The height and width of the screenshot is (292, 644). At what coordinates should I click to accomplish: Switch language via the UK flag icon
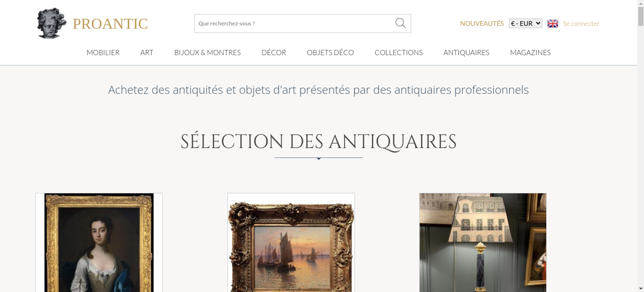coord(553,23)
